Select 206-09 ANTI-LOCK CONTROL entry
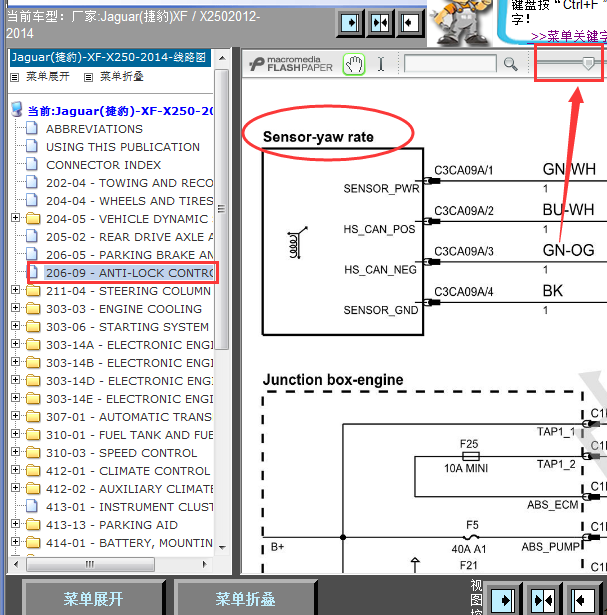 click(x=129, y=273)
